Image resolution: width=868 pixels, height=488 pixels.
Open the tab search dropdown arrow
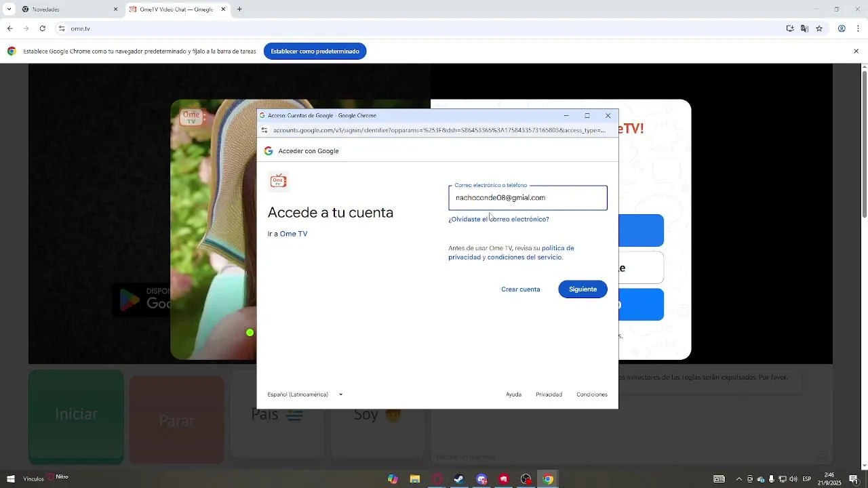[9, 9]
